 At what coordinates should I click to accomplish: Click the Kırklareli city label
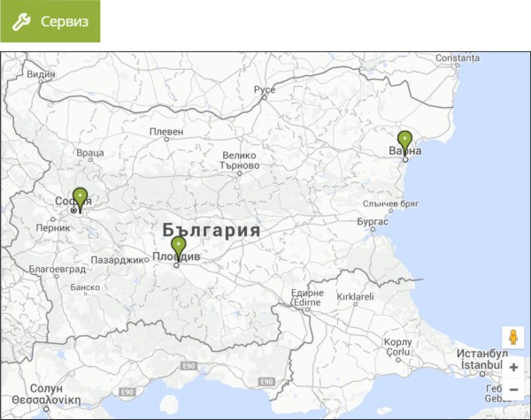pyautogui.click(x=355, y=297)
